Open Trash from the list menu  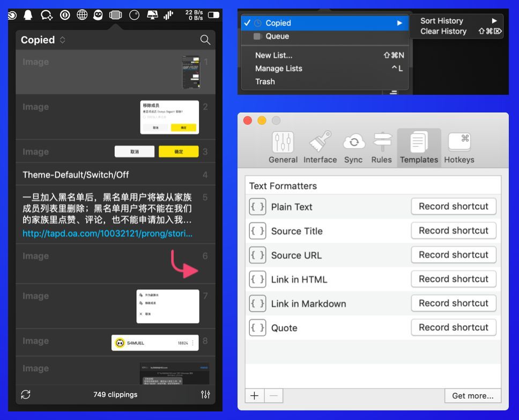[x=325, y=81]
